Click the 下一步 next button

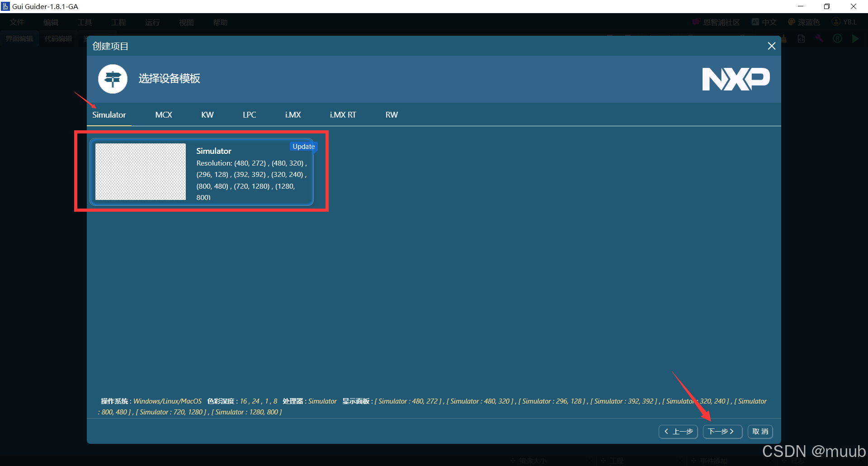tap(722, 431)
